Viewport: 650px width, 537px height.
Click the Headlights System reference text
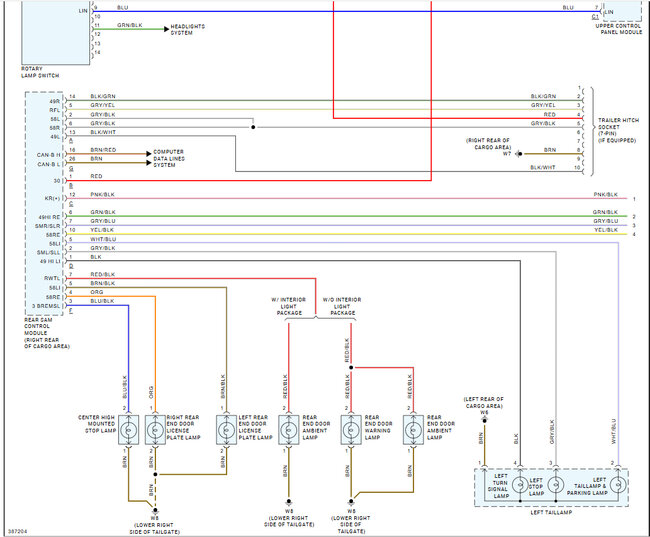pyautogui.click(x=187, y=29)
